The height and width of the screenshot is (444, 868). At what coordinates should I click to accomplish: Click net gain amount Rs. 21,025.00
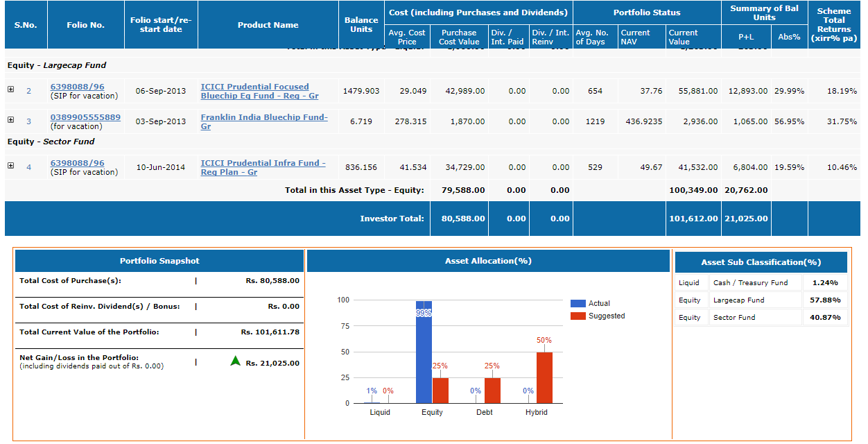click(x=272, y=363)
